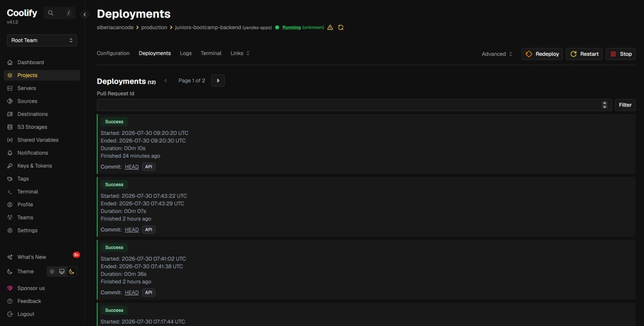
Task: Click the Running status link
Action: click(x=291, y=28)
